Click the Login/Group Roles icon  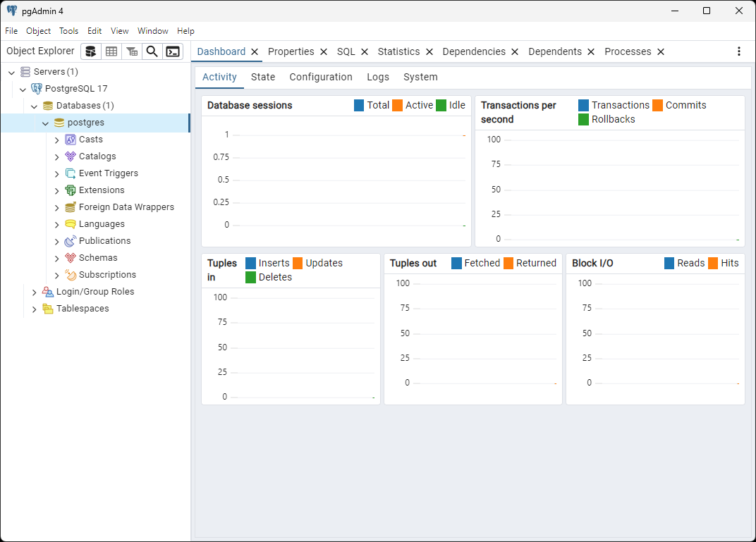[x=48, y=292]
